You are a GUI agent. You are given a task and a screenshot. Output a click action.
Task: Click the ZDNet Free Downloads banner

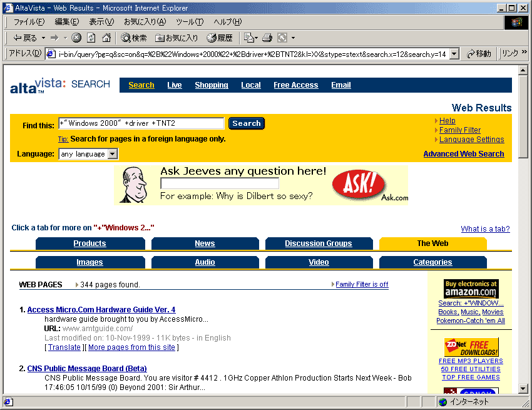pyautogui.click(x=471, y=347)
